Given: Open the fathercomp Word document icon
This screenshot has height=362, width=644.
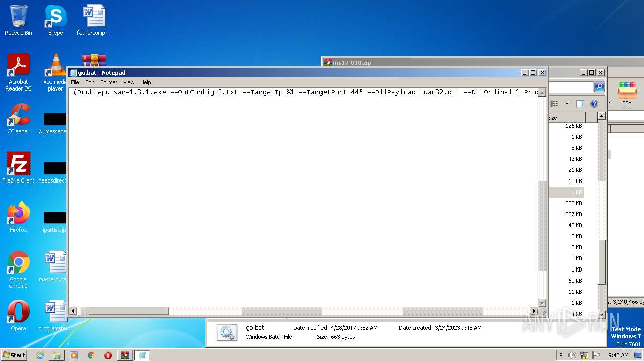Looking at the screenshot, I should pos(94,21).
